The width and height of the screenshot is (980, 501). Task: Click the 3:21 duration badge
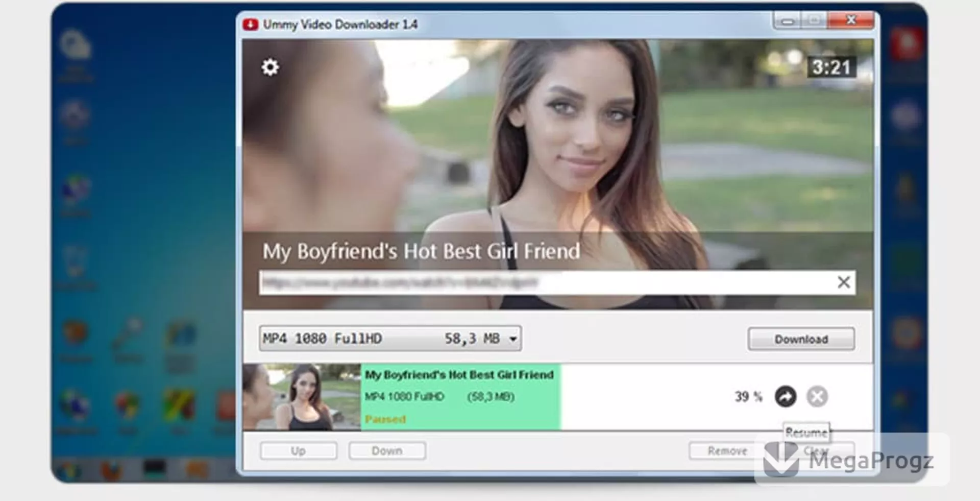831,67
